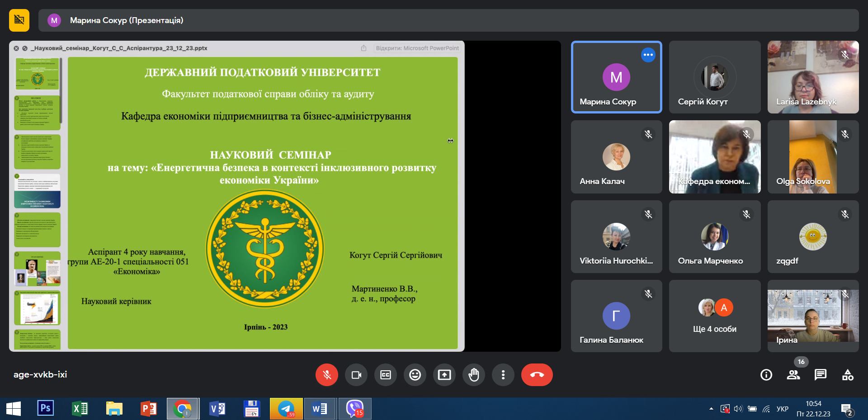Screen dimensions: 868x420
Task: Open Viber from taskbar
Action: coord(355,409)
